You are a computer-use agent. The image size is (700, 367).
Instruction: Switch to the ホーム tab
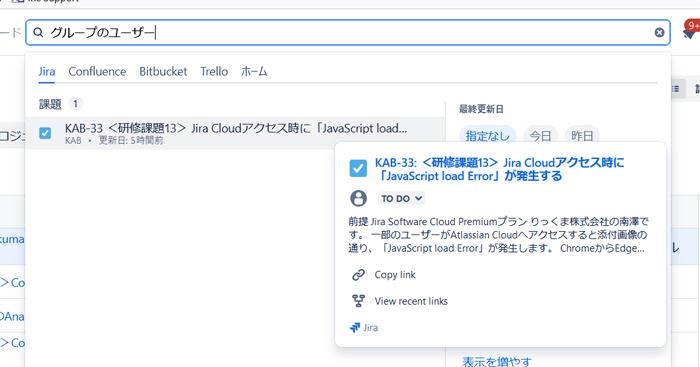[254, 71]
